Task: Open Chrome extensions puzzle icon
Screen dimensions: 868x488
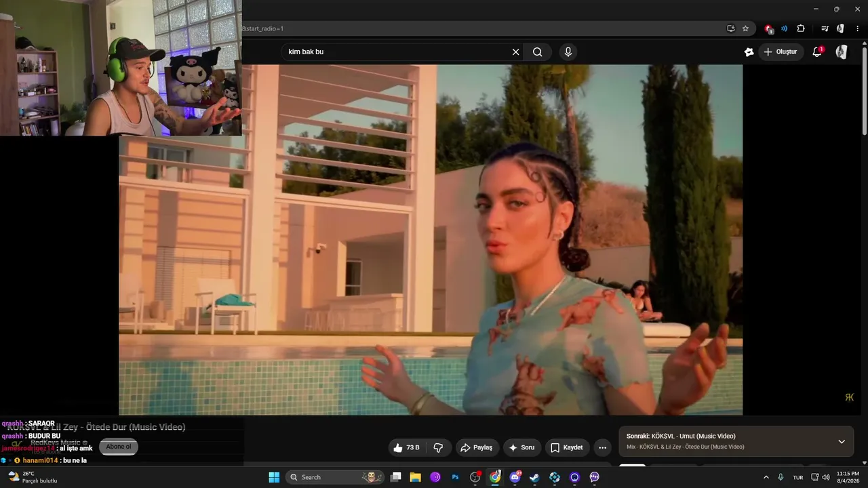Action: tap(801, 28)
